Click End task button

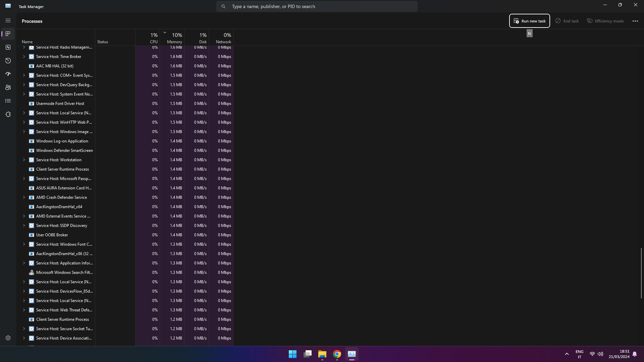[x=567, y=21]
